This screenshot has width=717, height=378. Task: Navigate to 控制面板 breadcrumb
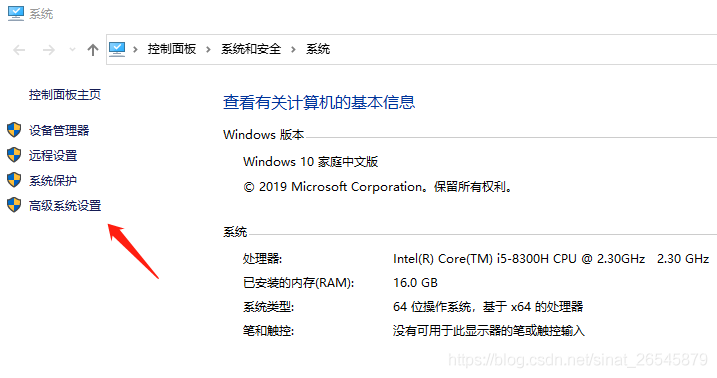(172, 49)
